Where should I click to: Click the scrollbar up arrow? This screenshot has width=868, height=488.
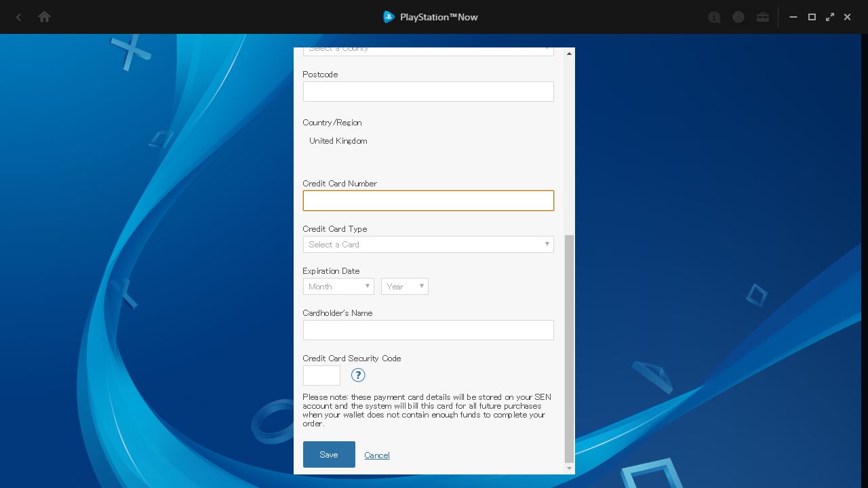click(x=569, y=53)
